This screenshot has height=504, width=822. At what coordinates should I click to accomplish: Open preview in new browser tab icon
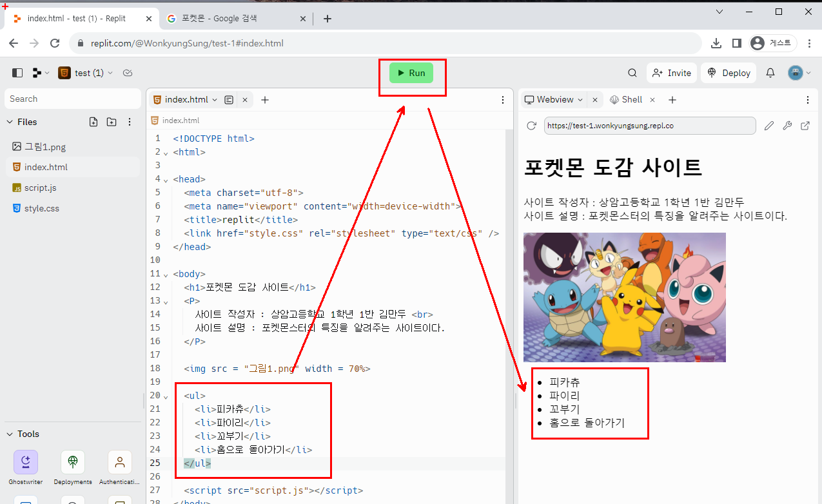805,126
